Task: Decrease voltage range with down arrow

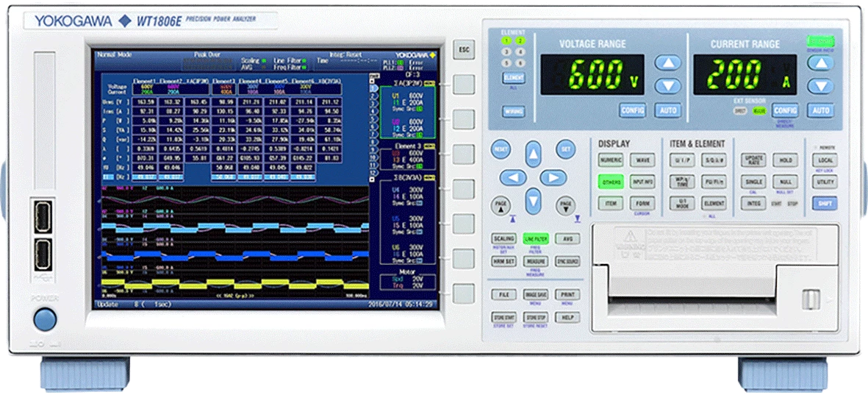Action: pyautogui.click(x=668, y=86)
